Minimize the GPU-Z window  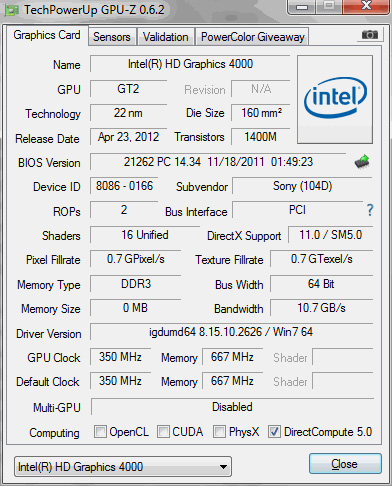301,6
